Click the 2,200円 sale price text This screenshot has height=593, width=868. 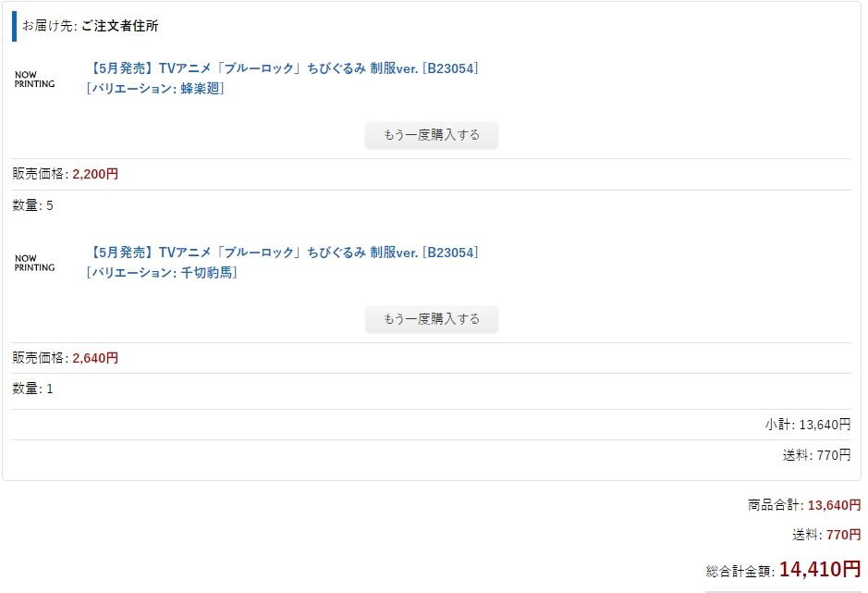click(95, 174)
